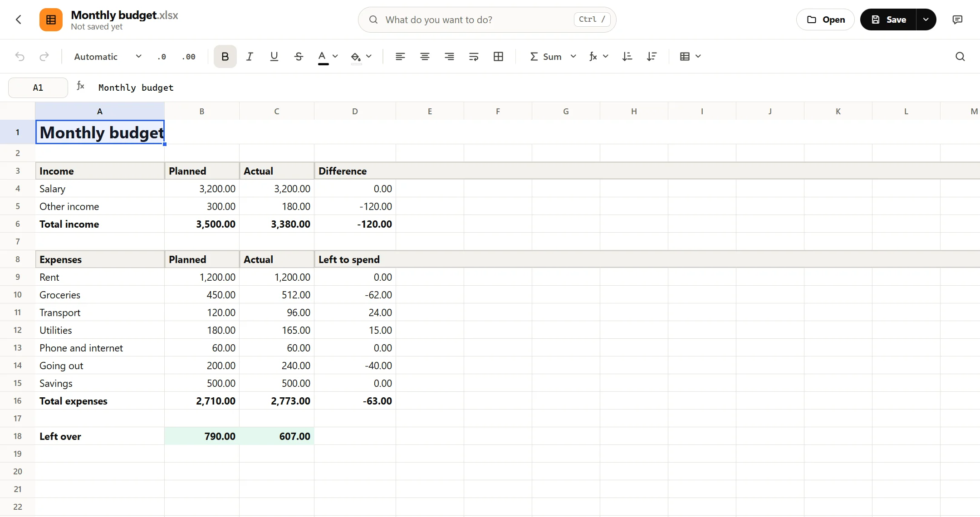Undo the last action
980x517 pixels.
pyautogui.click(x=20, y=56)
